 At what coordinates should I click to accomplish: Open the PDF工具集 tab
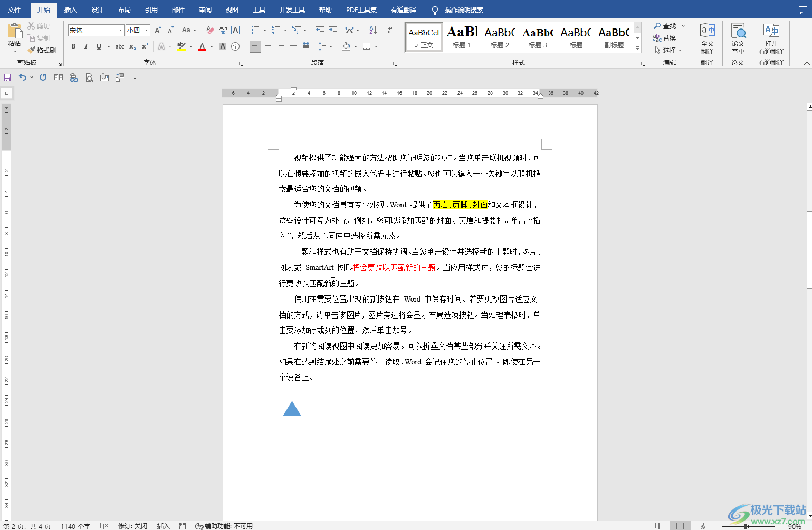[361, 10]
